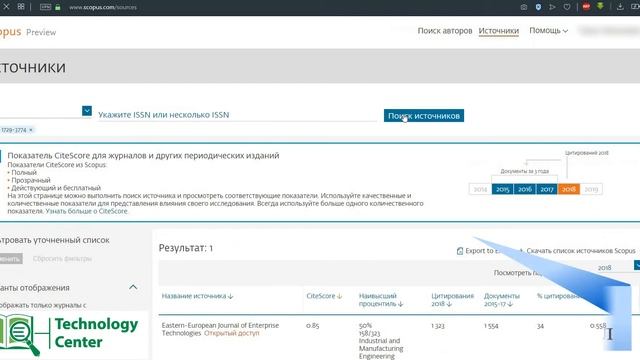Collapse the display options section chevron
Image resolution: width=640 pixels, height=360 pixels.
click(x=133, y=287)
